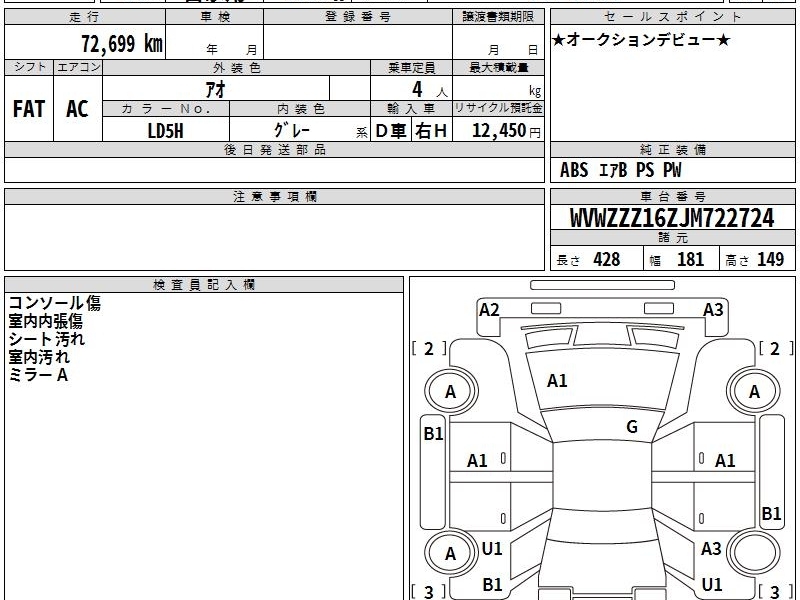Click the 輸入車 header
Image resolution: width=800 pixels, height=600 pixels.
(411, 109)
